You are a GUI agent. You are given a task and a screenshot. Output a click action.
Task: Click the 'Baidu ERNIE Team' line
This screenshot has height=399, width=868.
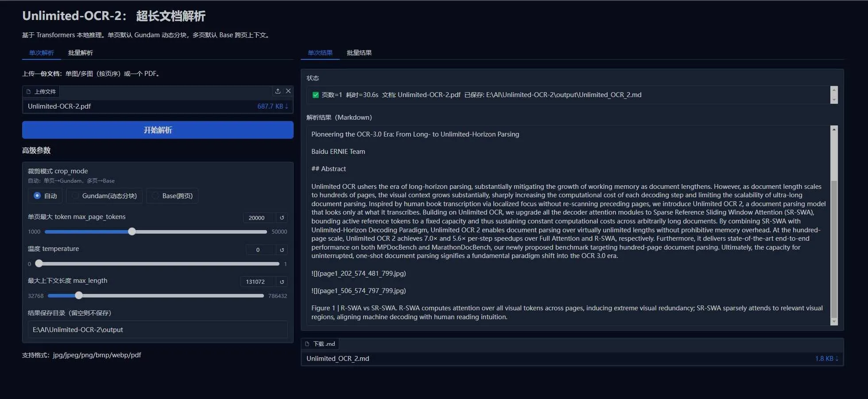(338, 152)
